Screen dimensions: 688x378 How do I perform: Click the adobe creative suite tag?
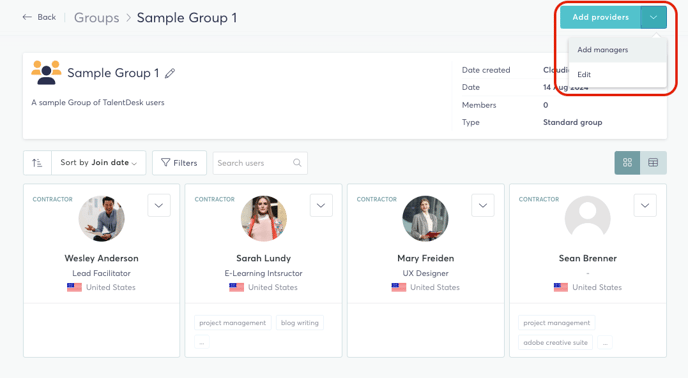[555, 342]
